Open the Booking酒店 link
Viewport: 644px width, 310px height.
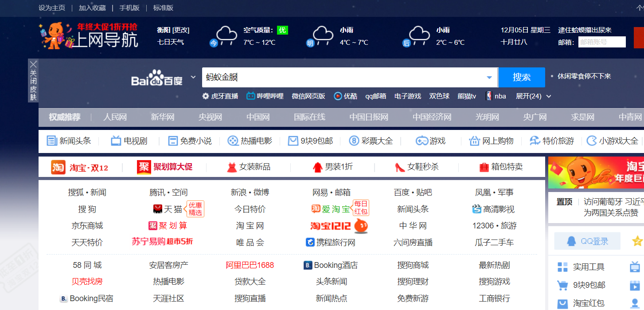click(x=331, y=265)
